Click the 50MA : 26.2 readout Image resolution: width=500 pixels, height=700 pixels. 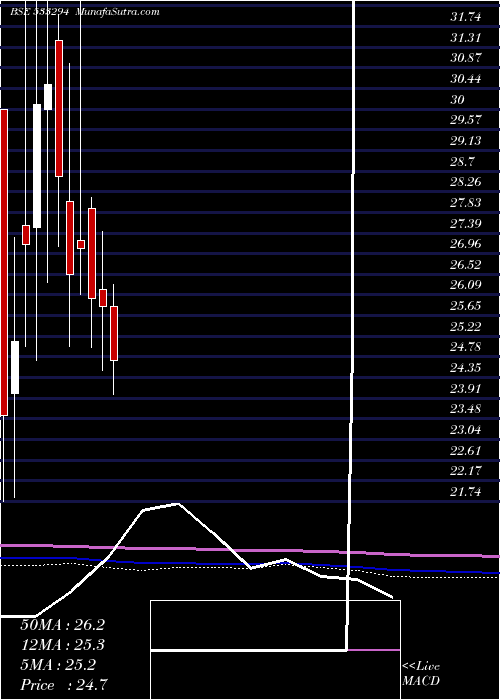63,625
